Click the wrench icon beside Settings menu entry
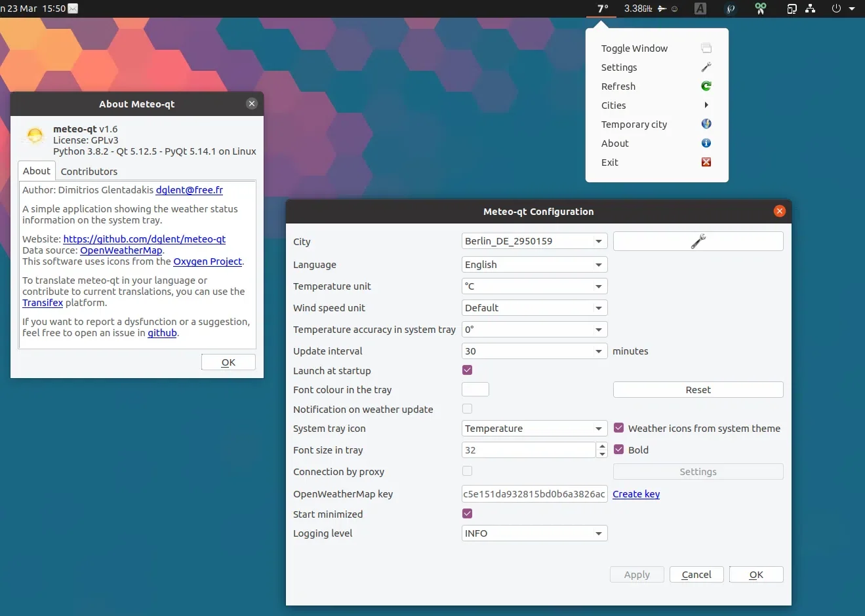This screenshot has height=616, width=865. pos(706,67)
